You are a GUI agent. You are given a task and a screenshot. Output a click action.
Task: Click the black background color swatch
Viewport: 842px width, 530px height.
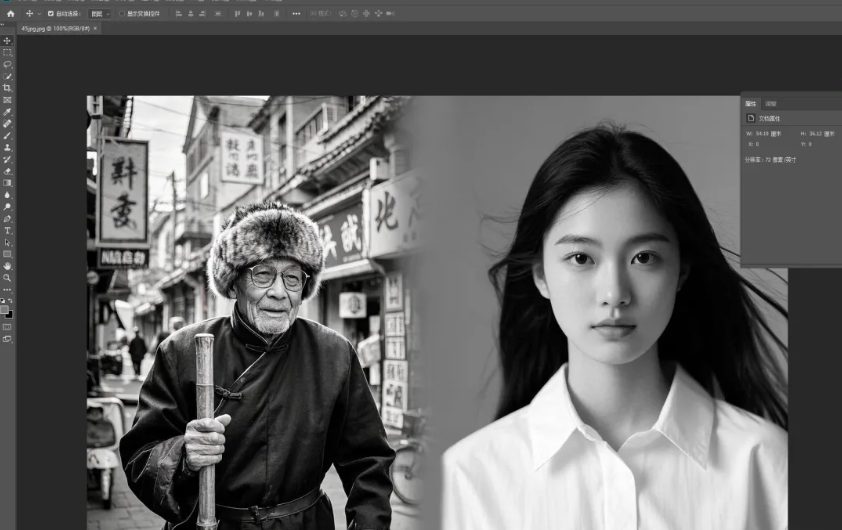[x=9, y=315]
